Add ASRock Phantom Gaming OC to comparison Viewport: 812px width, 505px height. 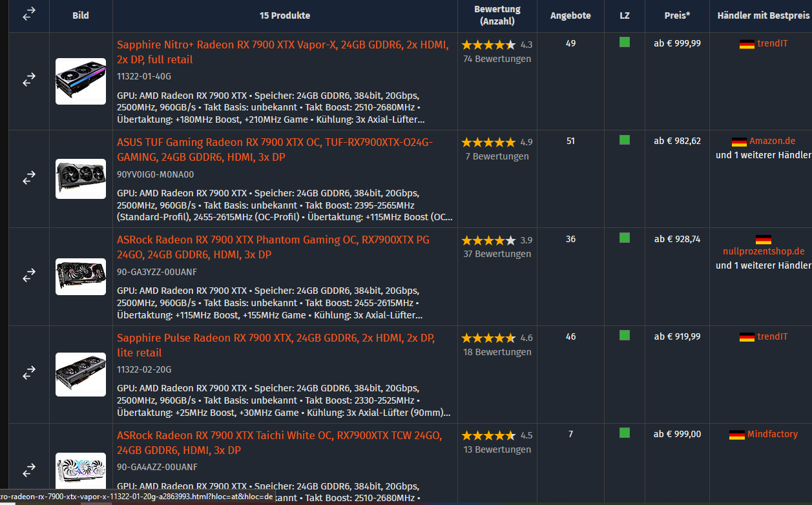pyautogui.click(x=29, y=276)
